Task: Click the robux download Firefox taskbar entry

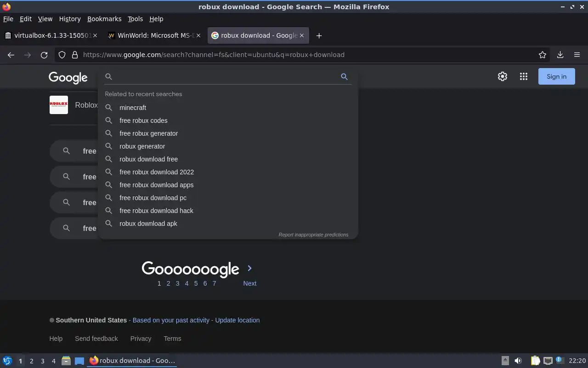Action: tap(132, 361)
